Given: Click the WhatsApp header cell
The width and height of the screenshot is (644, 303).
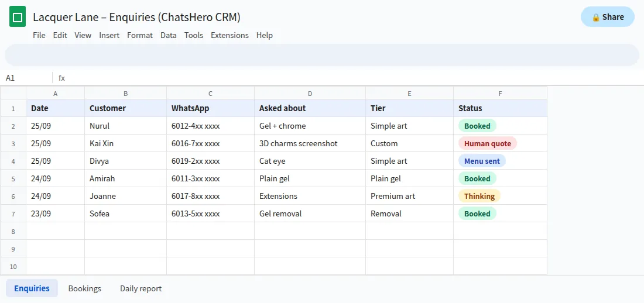Looking at the screenshot, I should click(210, 108).
